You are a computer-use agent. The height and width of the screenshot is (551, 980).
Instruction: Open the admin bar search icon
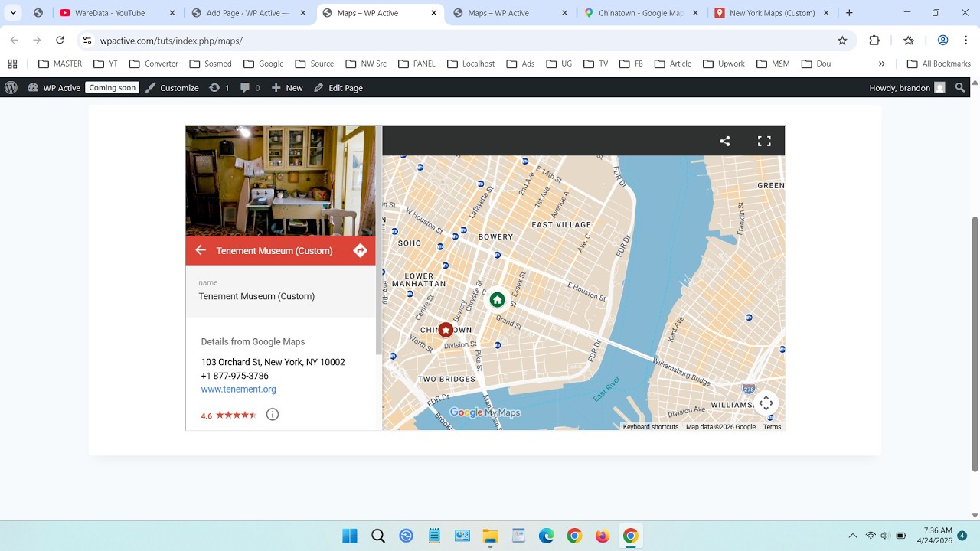pyautogui.click(x=961, y=88)
